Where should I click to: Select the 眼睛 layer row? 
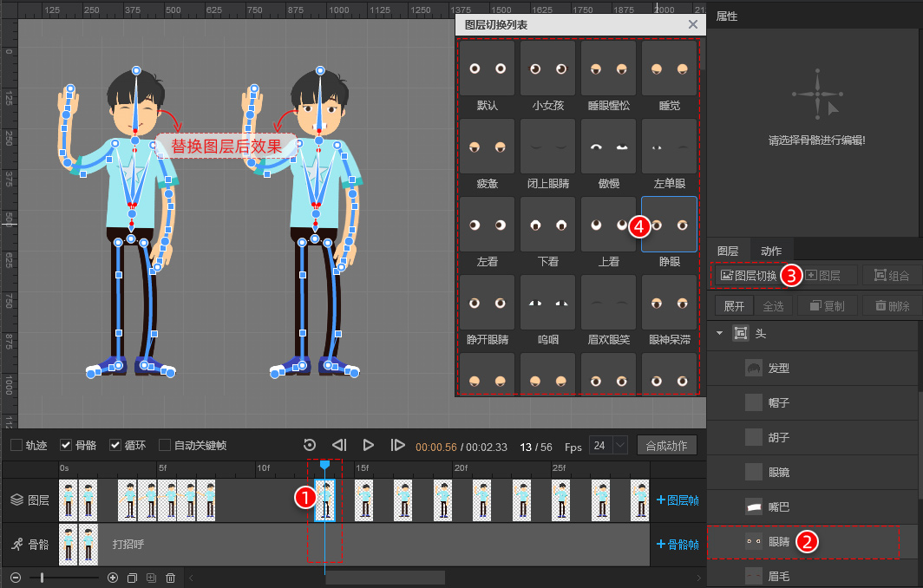click(812, 542)
